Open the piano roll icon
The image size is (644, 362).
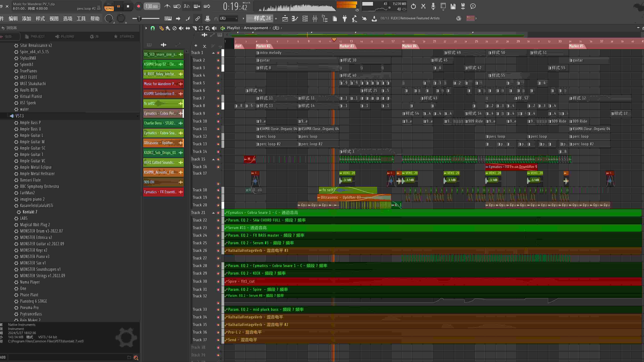click(x=295, y=18)
